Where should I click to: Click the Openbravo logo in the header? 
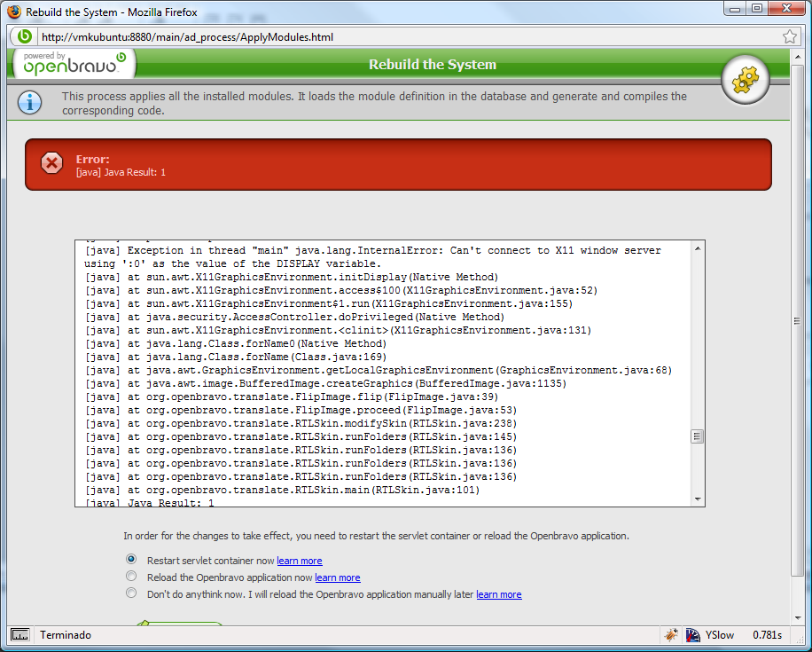pyautogui.click(x=73, y=64)
